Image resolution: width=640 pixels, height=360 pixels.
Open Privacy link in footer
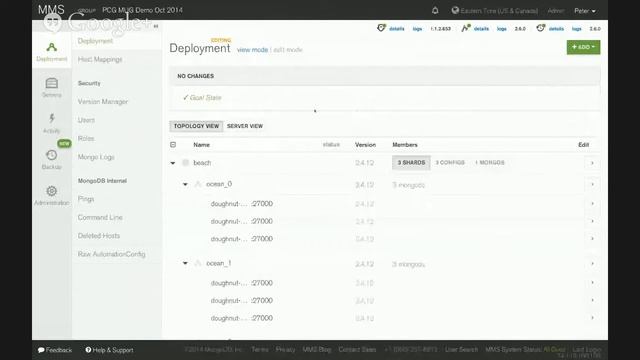(x=285, y=349)
